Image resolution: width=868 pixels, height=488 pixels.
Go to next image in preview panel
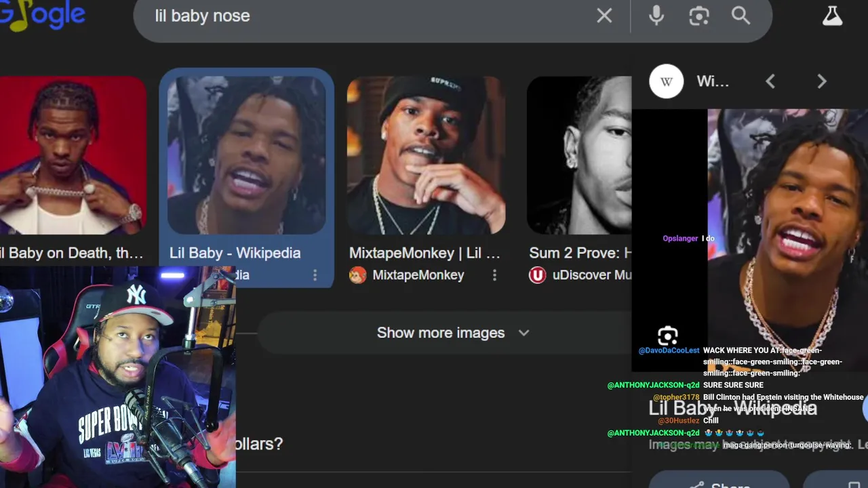822,81
